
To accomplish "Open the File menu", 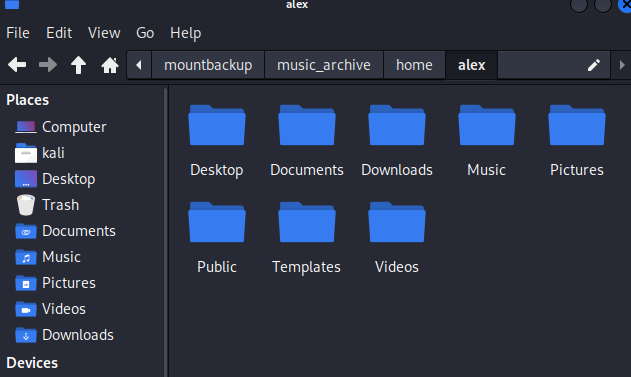I will 18,33.
